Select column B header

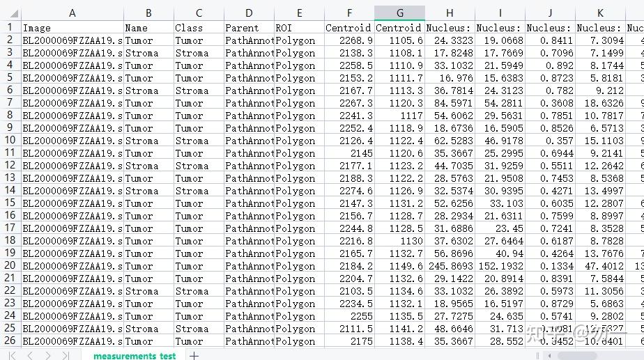[148, 13]
